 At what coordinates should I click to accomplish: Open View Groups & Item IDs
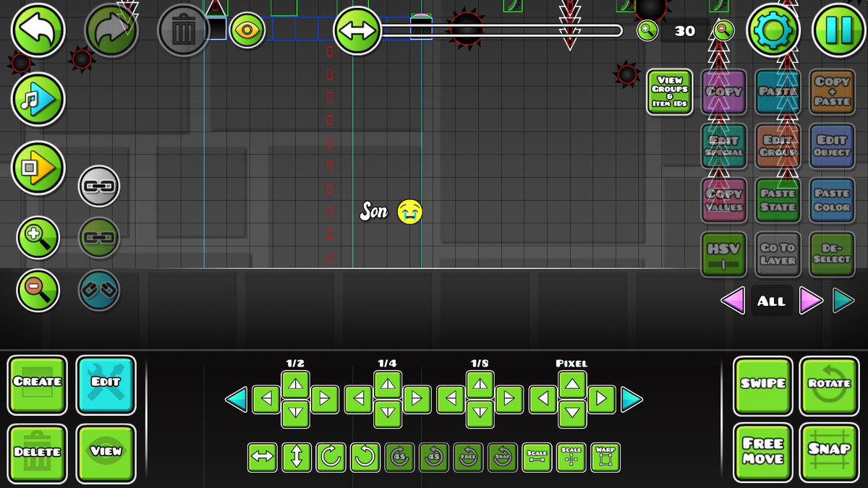click(669, 92)
